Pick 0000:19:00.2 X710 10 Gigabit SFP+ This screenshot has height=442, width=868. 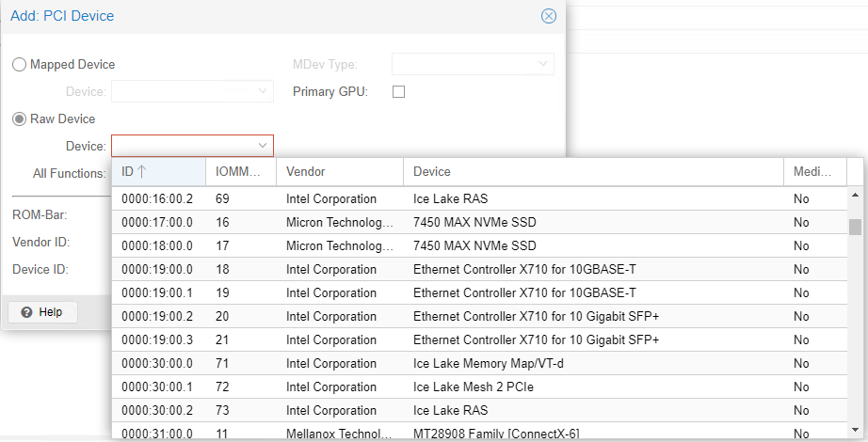[479, 316]
